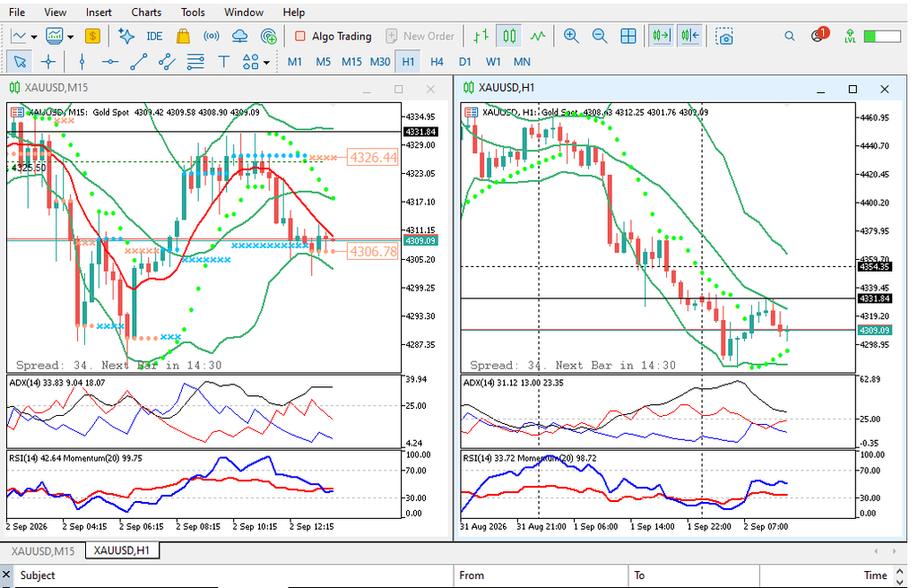Viewport: 918px width, 588px height.
Task: Open the chart profiles icon
Action: (55, 37)
